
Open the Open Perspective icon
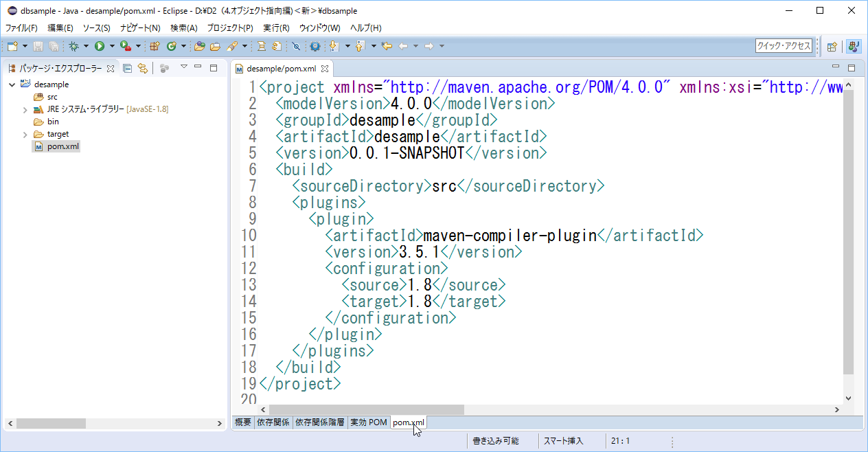tap(832, 47)
